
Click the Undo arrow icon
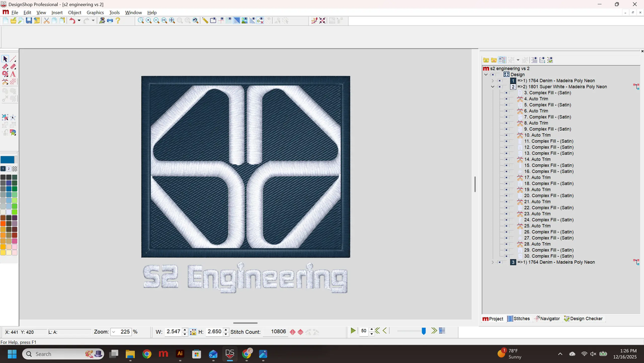click(72, 20)
